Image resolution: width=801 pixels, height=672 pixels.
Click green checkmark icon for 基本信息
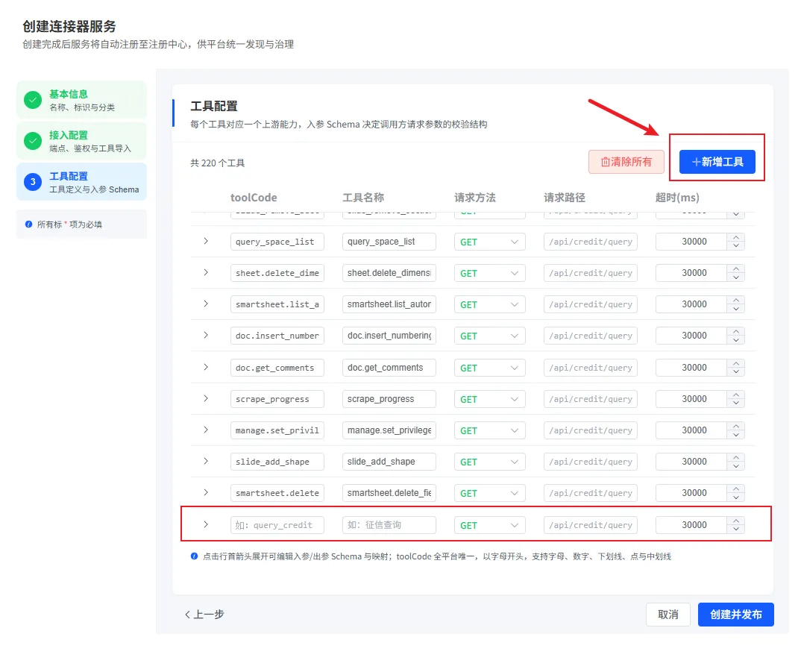[33, 100]
